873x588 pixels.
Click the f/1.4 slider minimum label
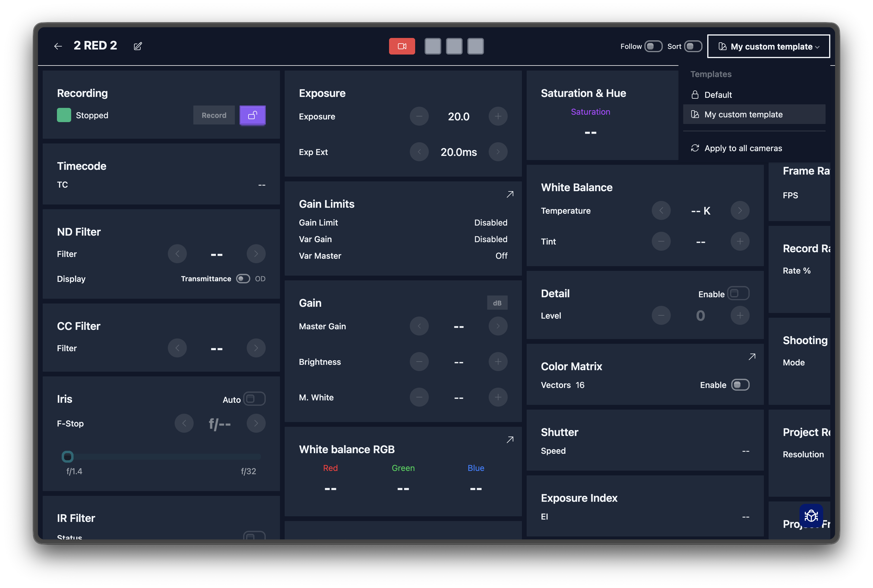[x=74, y=471]
